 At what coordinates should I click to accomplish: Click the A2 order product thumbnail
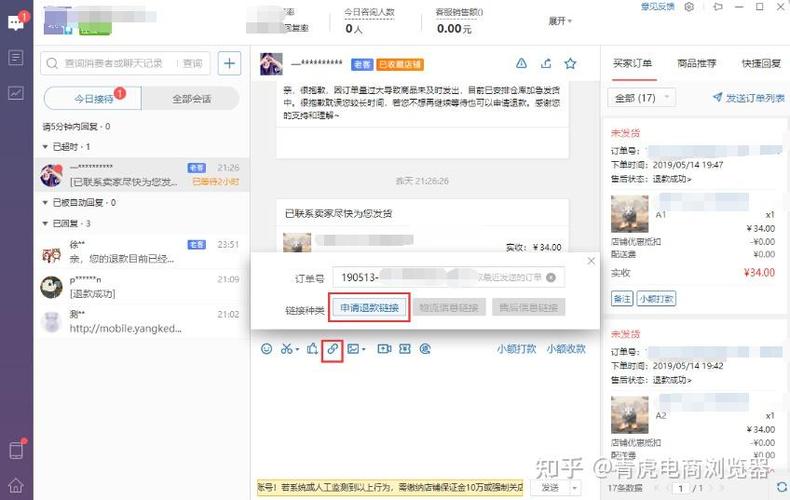630,415
